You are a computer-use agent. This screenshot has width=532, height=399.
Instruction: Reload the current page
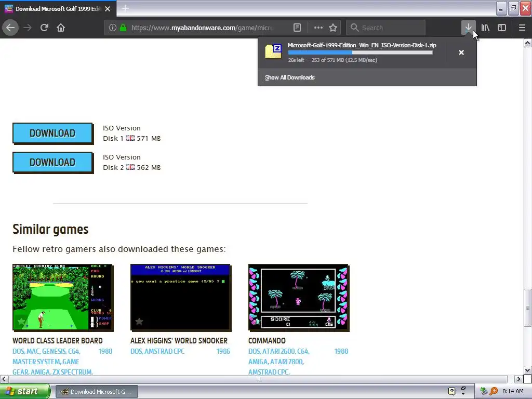pos(44,28)
